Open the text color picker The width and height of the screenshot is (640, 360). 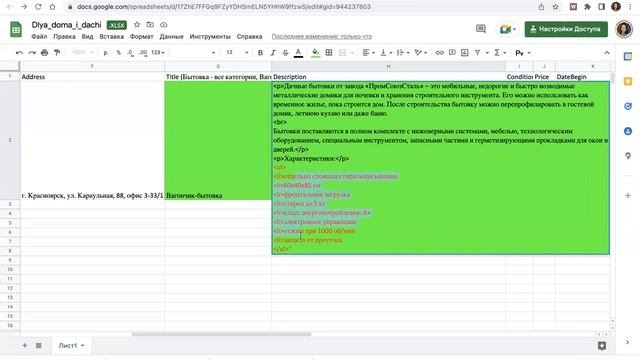(x=298, y=53)
